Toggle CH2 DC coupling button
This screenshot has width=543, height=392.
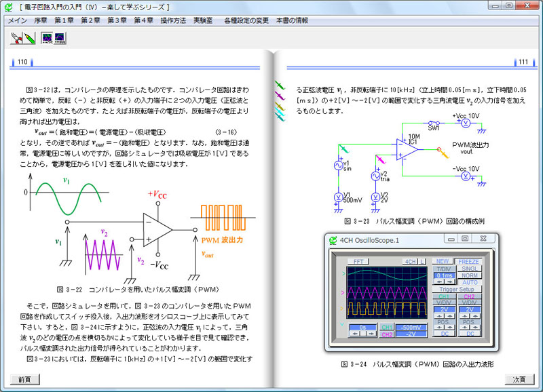click(x=470, y=334)
